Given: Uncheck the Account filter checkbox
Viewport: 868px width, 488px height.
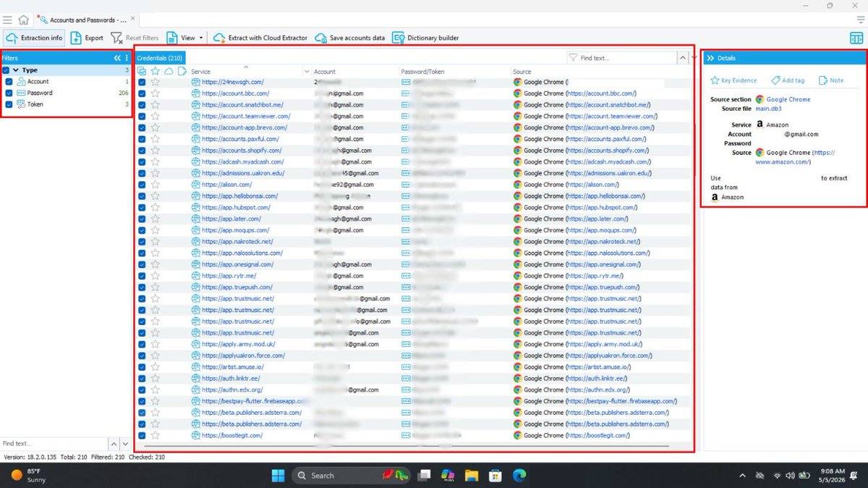Looking at the screenshot, I should pos(9,82).
